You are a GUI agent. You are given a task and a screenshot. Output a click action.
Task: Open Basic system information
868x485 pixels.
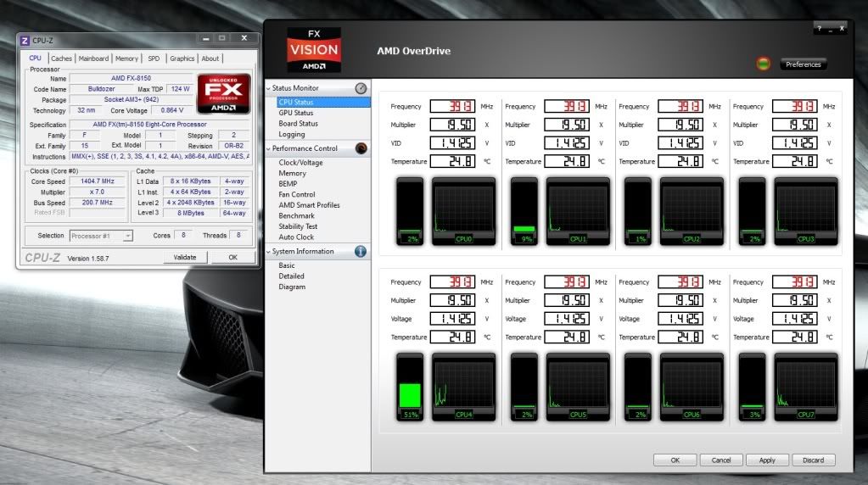[287, 265]
